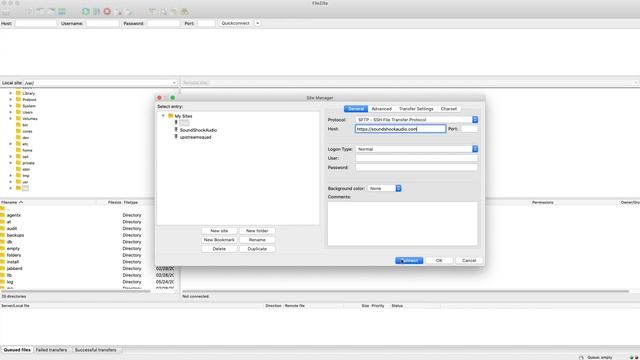
Task: Click Cancel in Site Manager
Action: (469, 260)
